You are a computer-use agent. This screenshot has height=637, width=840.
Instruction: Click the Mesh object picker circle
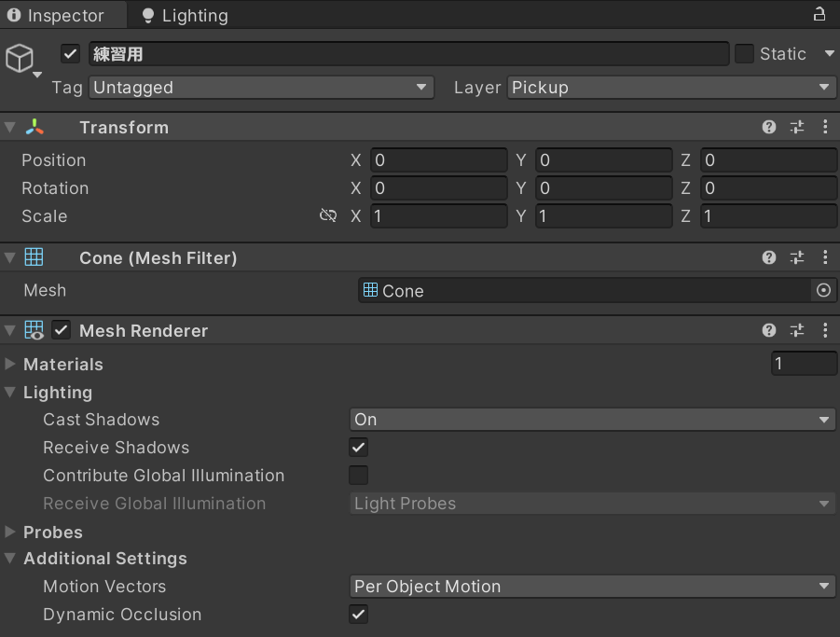[823, 290]
